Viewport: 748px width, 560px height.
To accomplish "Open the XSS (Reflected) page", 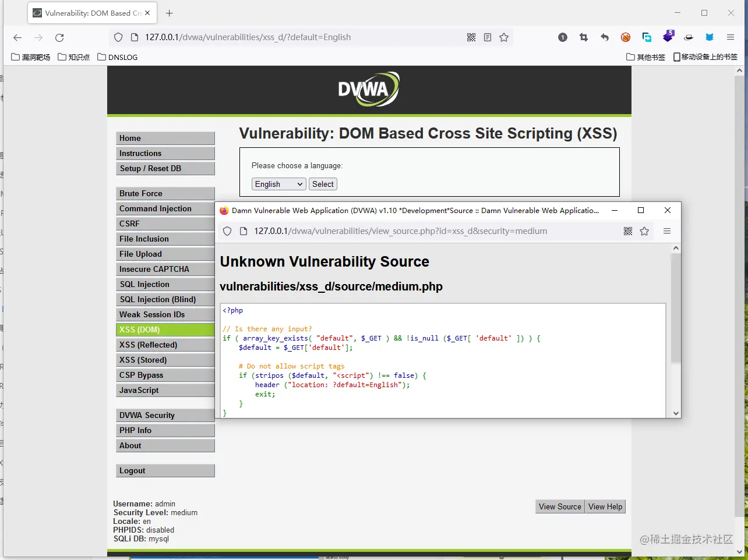I will [x=165, y=345].
